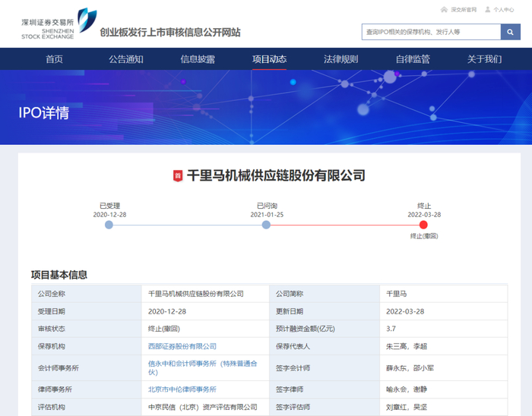Click the home icon beside 深交所官网
The height and width of the screenshot is (416, 532).
[444, 9]
